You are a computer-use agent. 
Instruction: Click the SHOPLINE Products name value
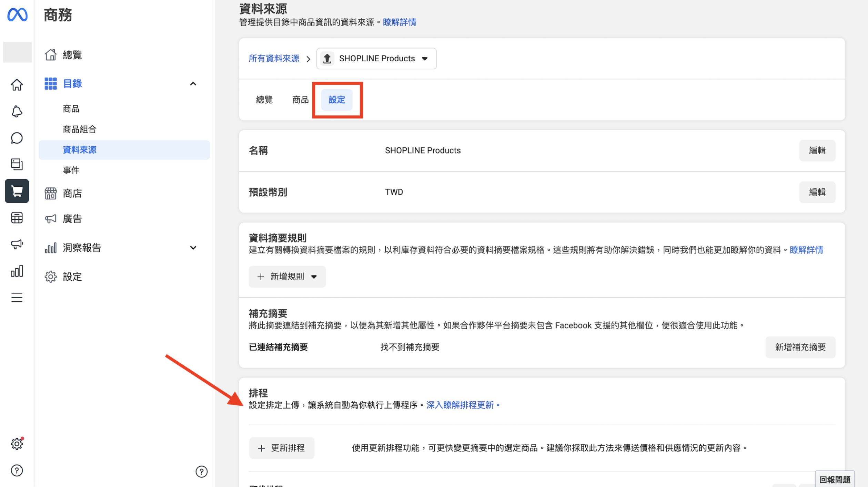tap(423, 151)
